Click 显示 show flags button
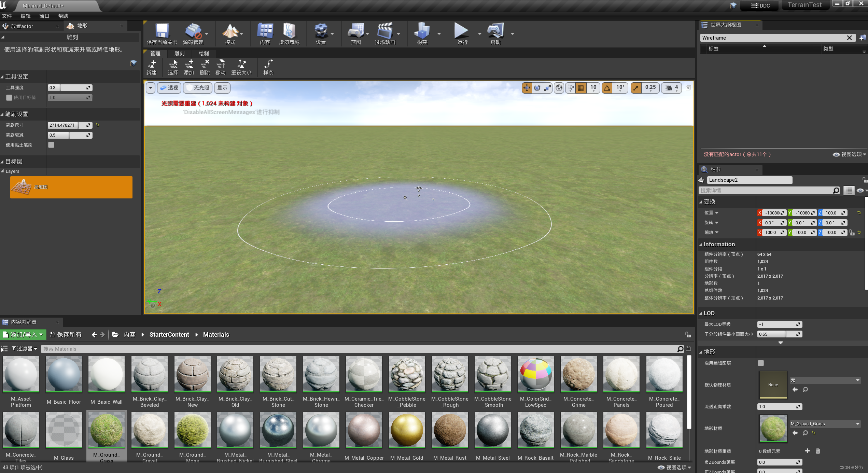 [x=222, y=88]
